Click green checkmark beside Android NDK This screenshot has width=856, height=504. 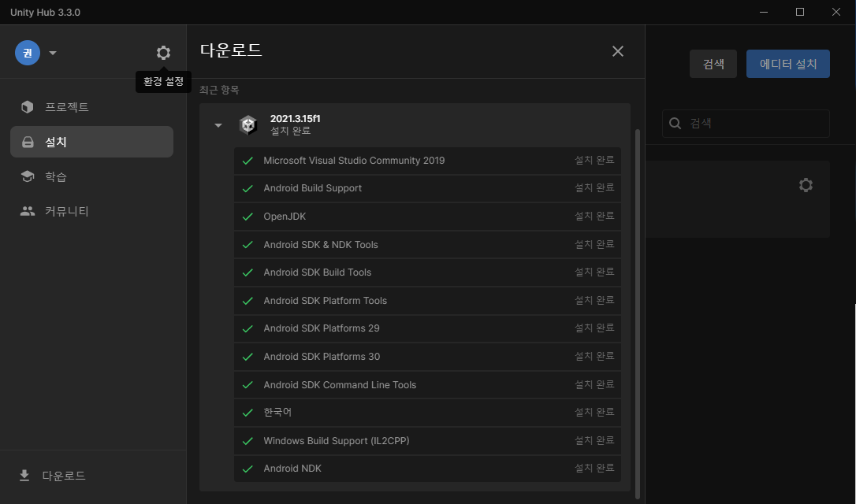click(x=247, y=469)
